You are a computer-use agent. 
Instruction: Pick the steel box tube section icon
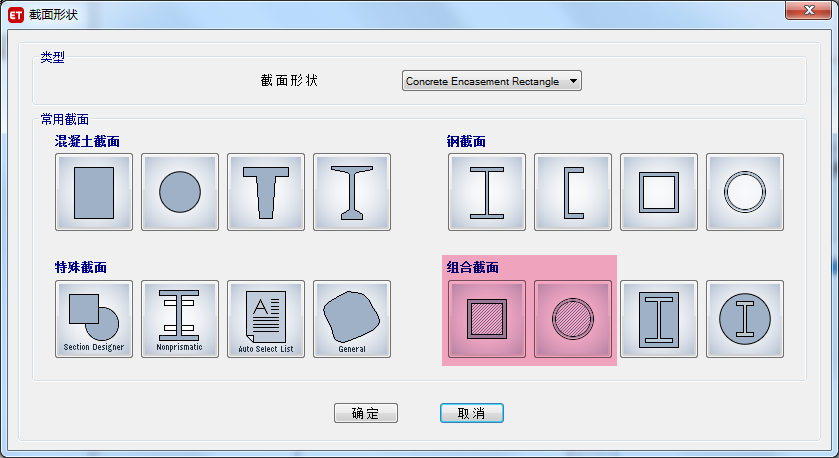pos(659,192)
